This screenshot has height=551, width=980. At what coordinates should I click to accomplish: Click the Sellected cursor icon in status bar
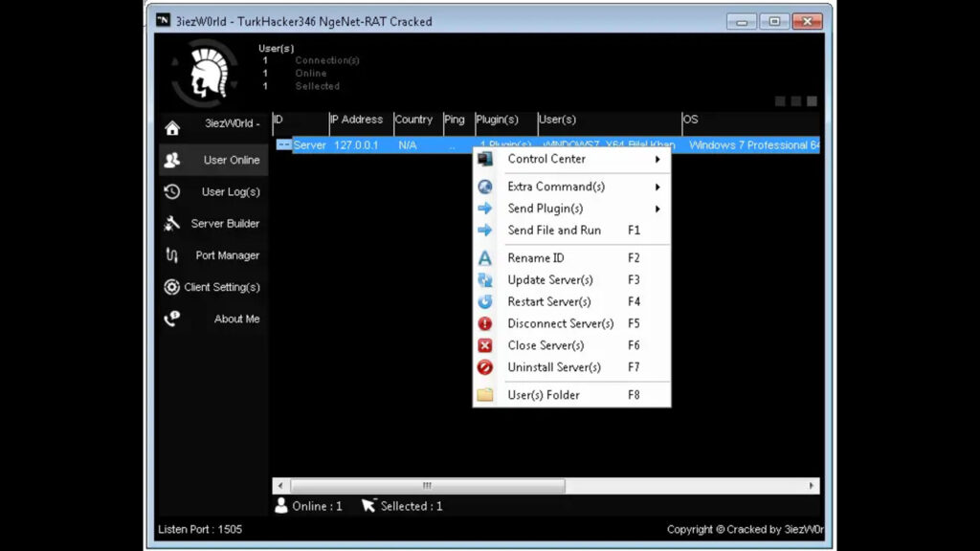point(368,505)
